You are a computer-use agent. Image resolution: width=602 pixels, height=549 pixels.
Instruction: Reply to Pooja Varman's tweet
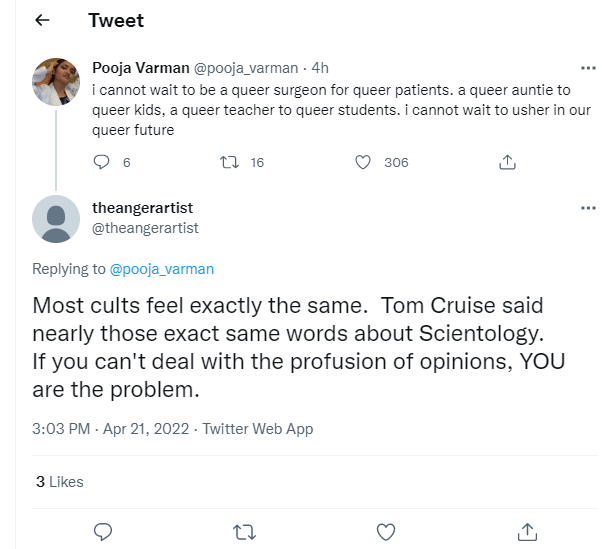101,162
